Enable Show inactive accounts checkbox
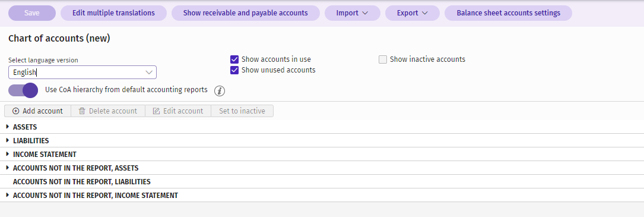 [x=383, y=59]
